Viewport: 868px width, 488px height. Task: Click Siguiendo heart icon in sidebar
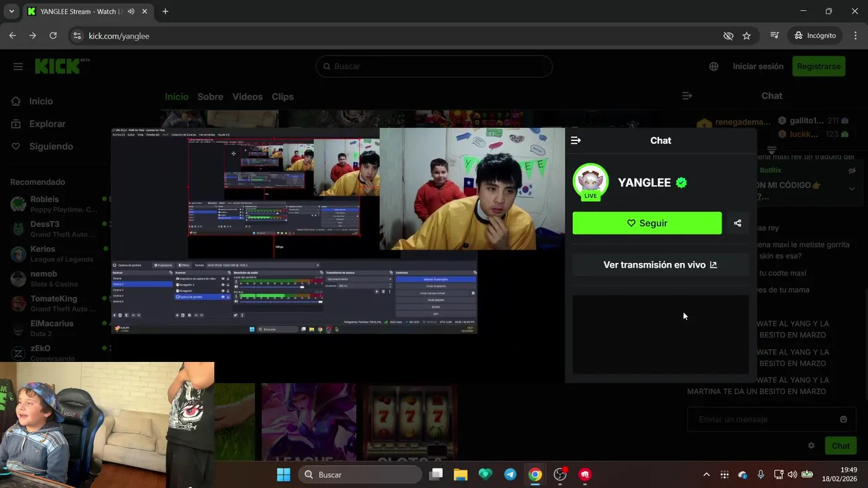16,146
